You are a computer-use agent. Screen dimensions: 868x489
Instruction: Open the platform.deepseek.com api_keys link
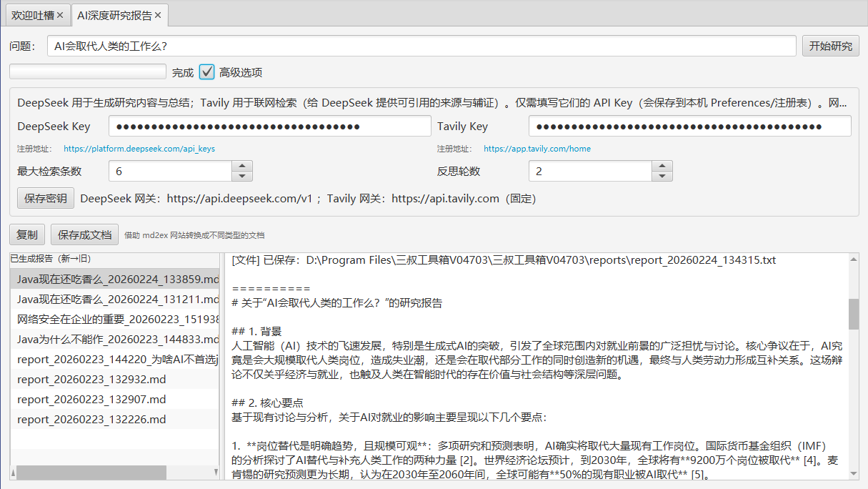(x=139, y=149)
